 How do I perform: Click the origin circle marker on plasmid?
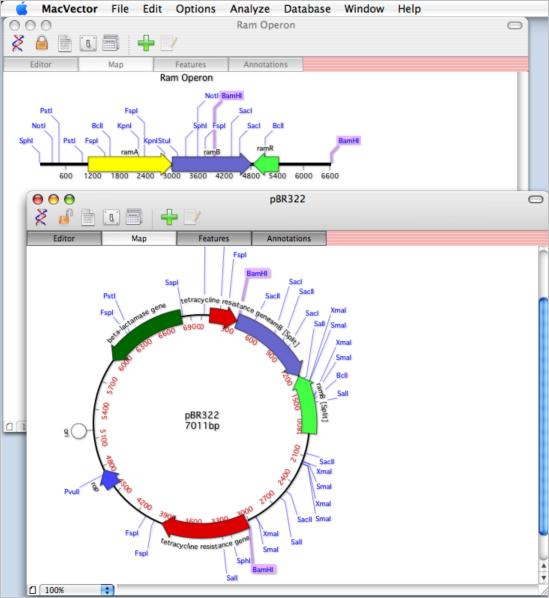(79, 431)
